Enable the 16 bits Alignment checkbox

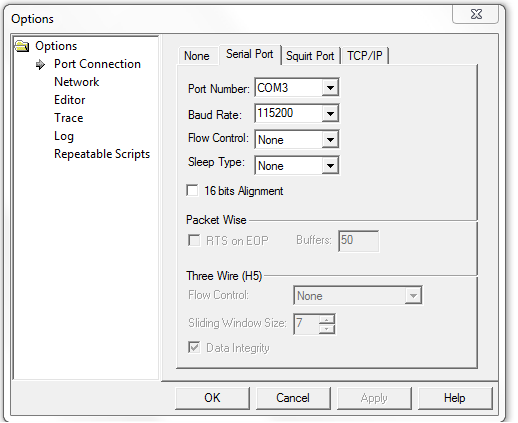192,191
